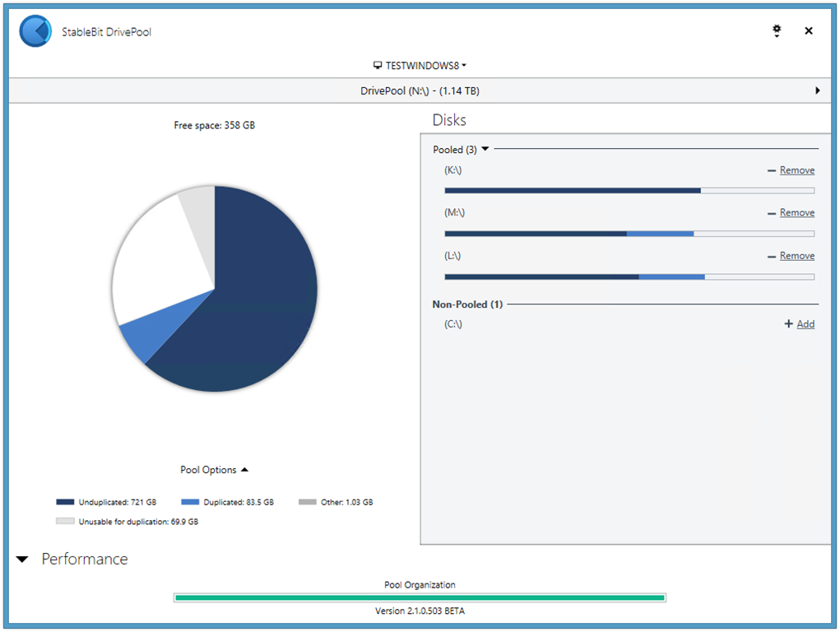The width and height of the screenshot is (840, 632).
Task: Select the DrivePool (N:\) pool bar
Action: (420, 91)
